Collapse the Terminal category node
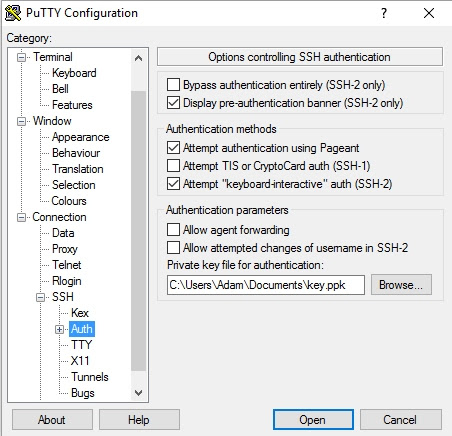The height and width of the screenshot is (436, 452). [21, 57]
